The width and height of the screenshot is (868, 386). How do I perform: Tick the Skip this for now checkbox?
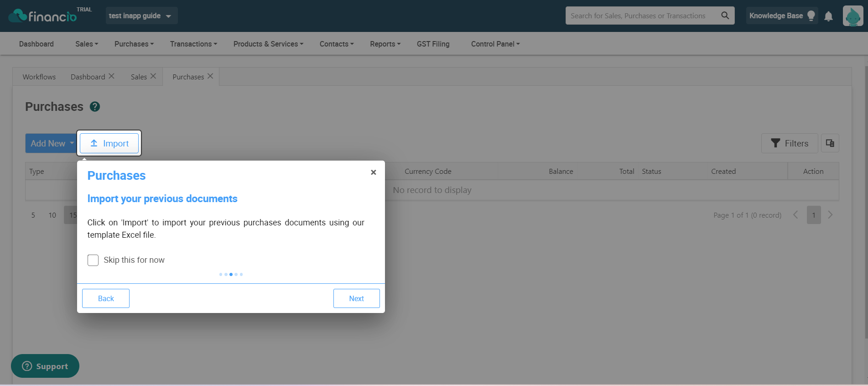pos(93,260)
